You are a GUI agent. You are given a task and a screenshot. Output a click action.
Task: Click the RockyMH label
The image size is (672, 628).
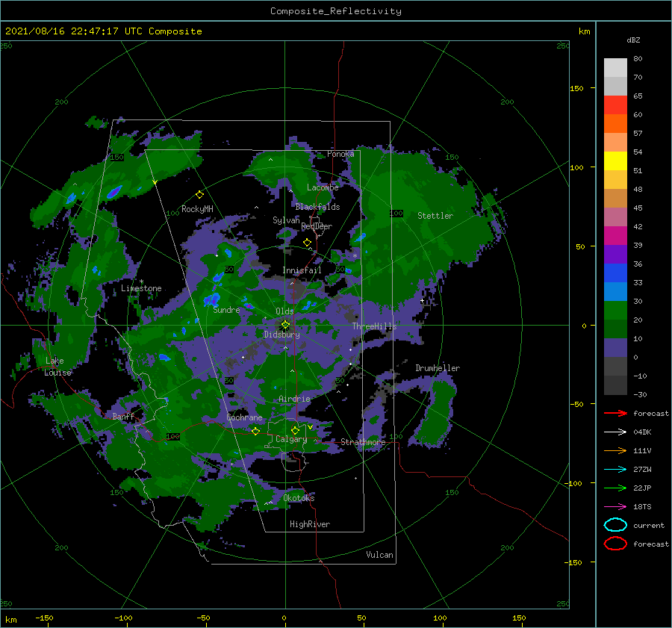(197, 209)
